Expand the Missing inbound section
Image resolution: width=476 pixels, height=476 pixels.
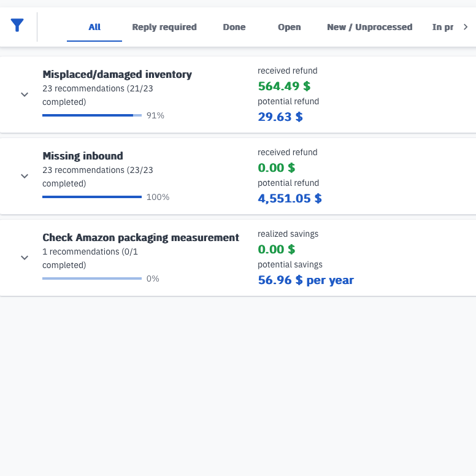point(25,176)
